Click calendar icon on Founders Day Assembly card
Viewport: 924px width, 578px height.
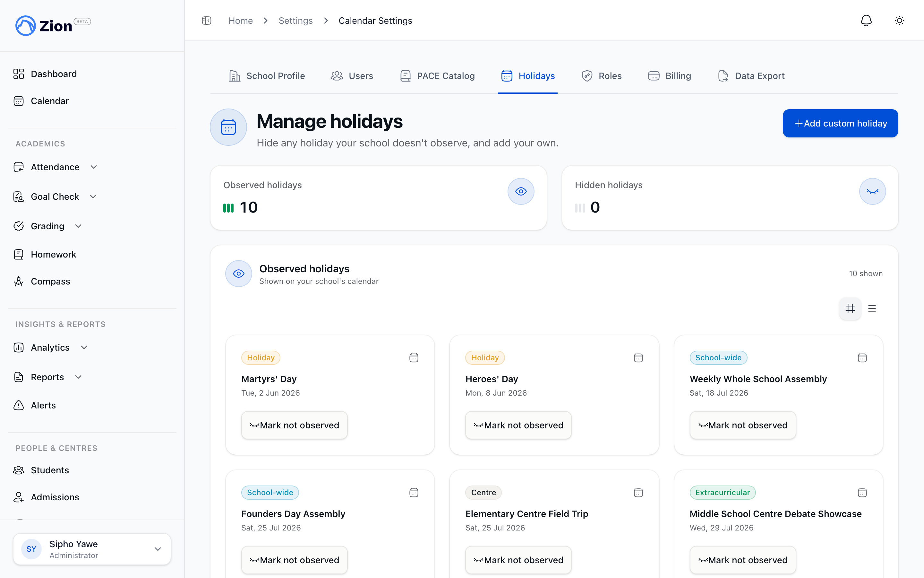point(414,493)
